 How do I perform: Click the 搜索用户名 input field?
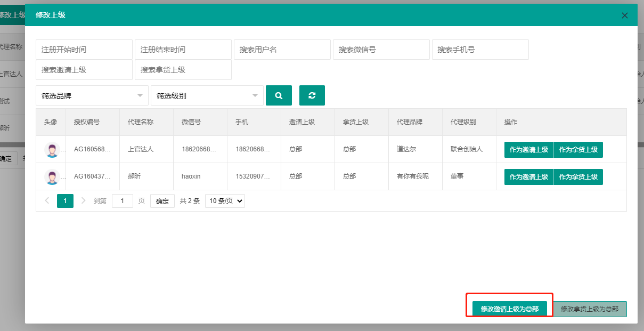point(282,50)
